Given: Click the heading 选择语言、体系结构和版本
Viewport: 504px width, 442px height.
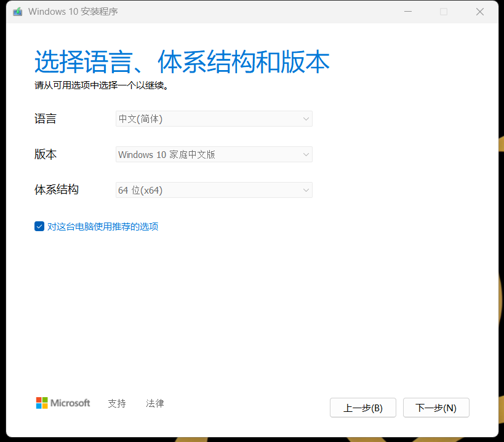Looking at the screenshot, I should click(182, 61).
